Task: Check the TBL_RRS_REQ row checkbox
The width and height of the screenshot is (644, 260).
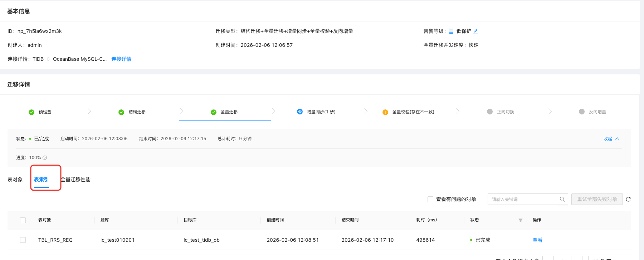Action: tap(23, 240)
